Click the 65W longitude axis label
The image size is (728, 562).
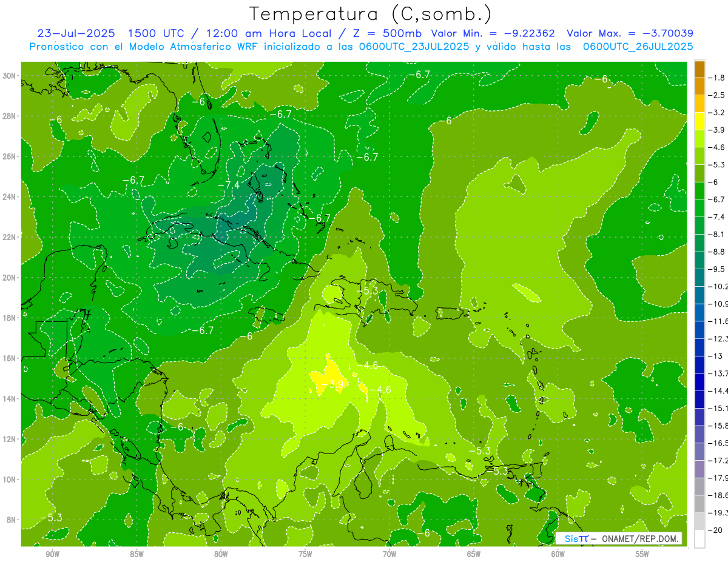(474, 555)
